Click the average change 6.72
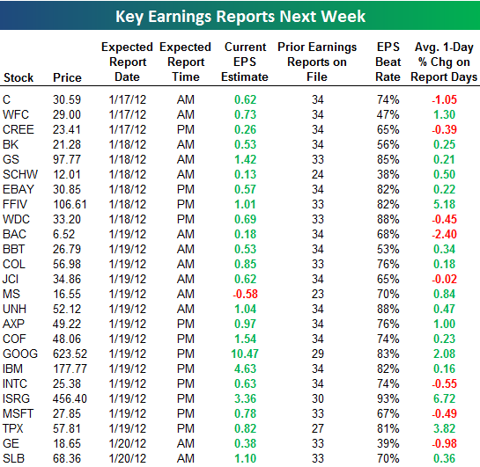The width and height of the screenshot is (480, 467). [444, 399]
